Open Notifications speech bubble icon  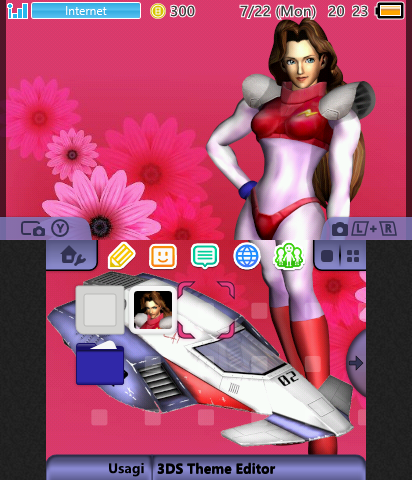[x=205, y=256]
